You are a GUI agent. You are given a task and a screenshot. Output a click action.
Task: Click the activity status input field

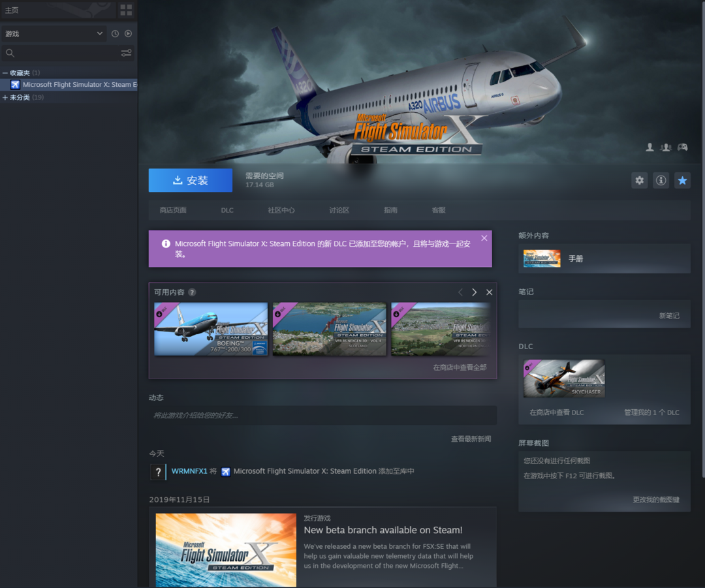coord(323,415)
